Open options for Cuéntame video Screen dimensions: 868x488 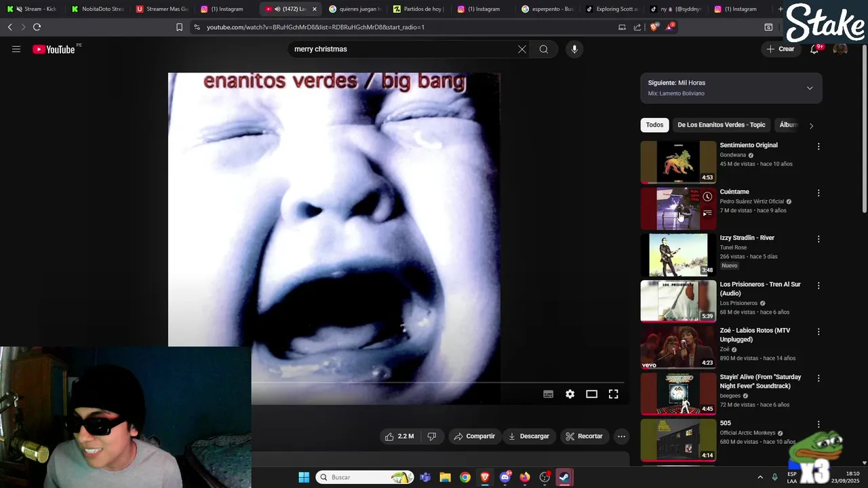point(818,192)
